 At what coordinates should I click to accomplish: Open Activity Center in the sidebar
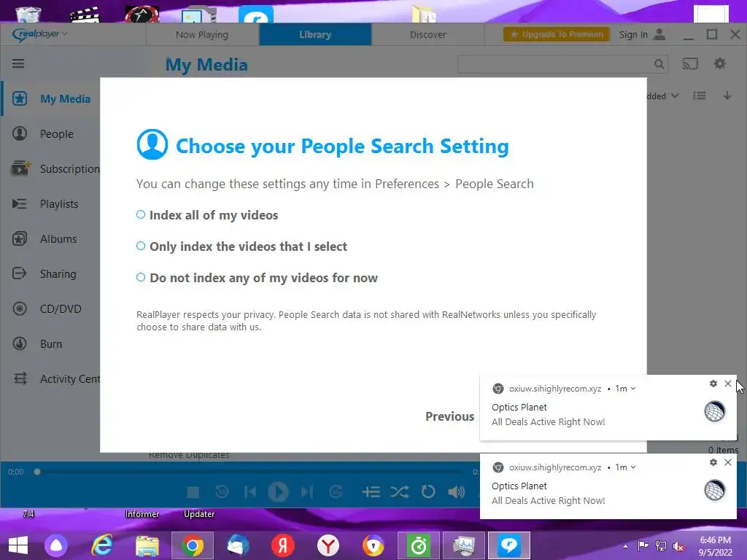(51, 379)
